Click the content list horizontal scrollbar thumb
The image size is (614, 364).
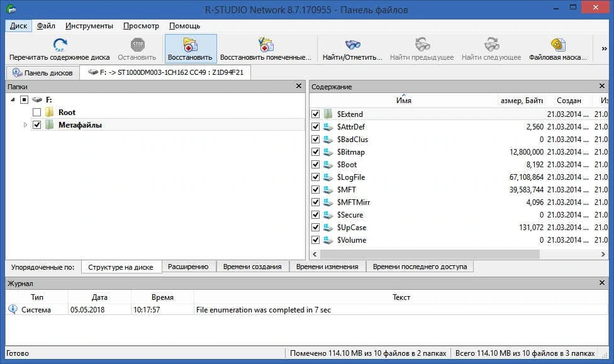(430, 254)
